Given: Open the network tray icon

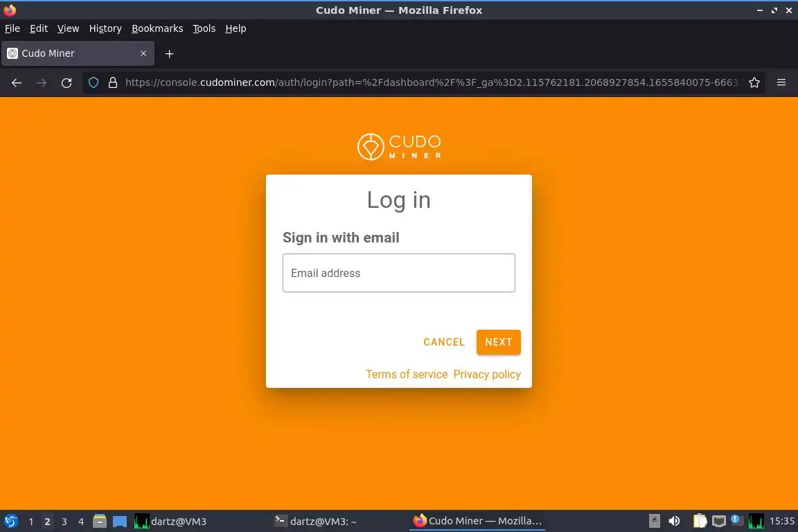Looking at the screenshot, I should pos(718,522).
